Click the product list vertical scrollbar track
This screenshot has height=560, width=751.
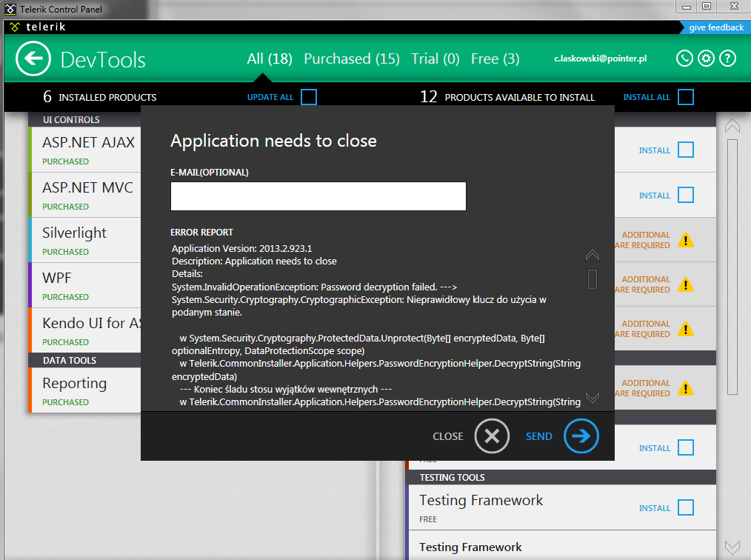click(x=732, y=267)
